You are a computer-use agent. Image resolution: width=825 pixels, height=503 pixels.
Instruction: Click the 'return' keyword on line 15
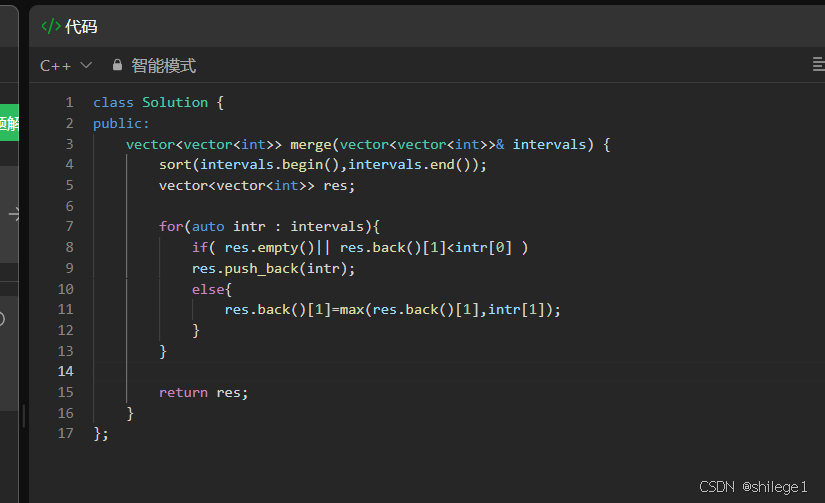point(183,393)
